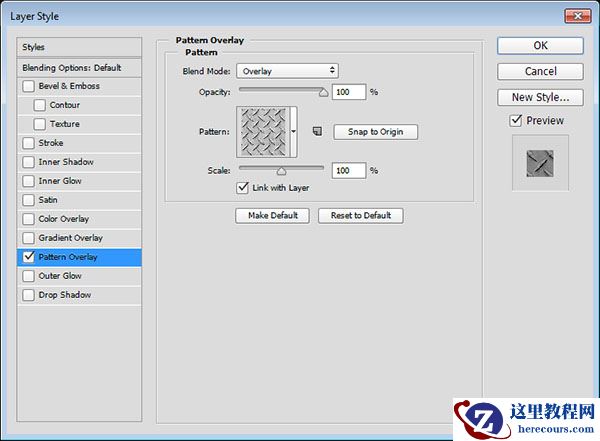Select the Inner Glow label

(60, 181)
